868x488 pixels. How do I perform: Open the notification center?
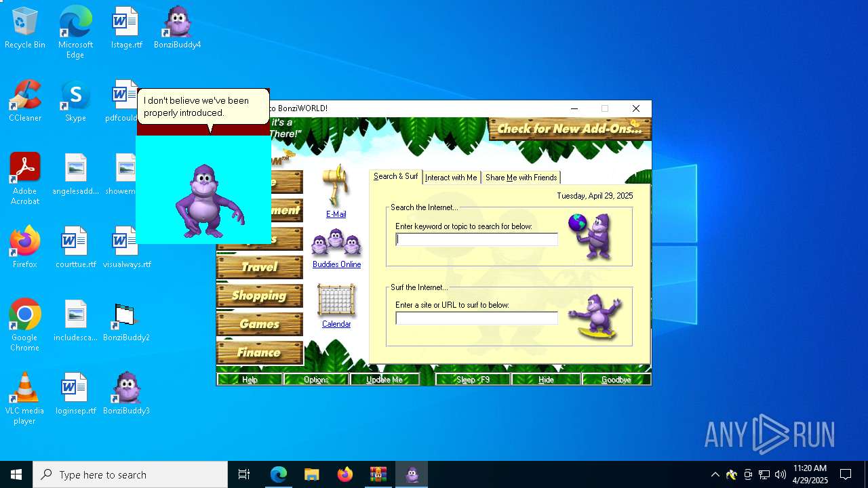click(x=846, y=474)
